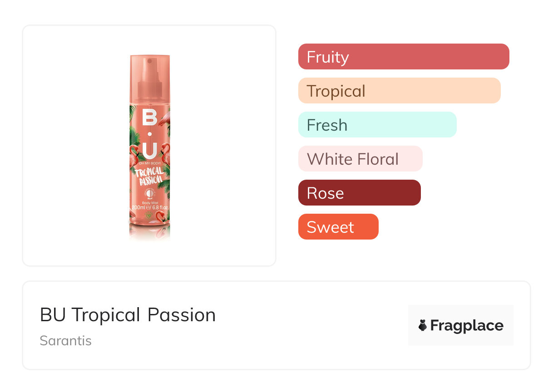Click the dot between B and U

click(x=150, y=134)
